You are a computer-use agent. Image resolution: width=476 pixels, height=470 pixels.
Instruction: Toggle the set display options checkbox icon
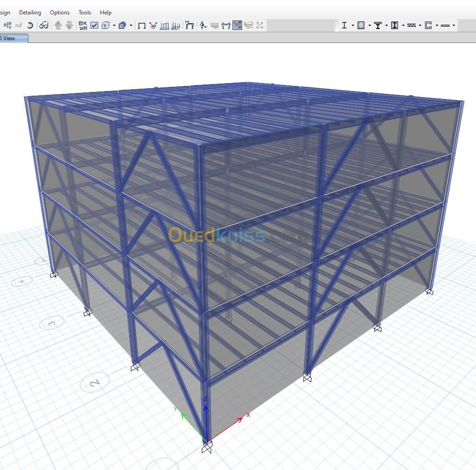point(94,25)
